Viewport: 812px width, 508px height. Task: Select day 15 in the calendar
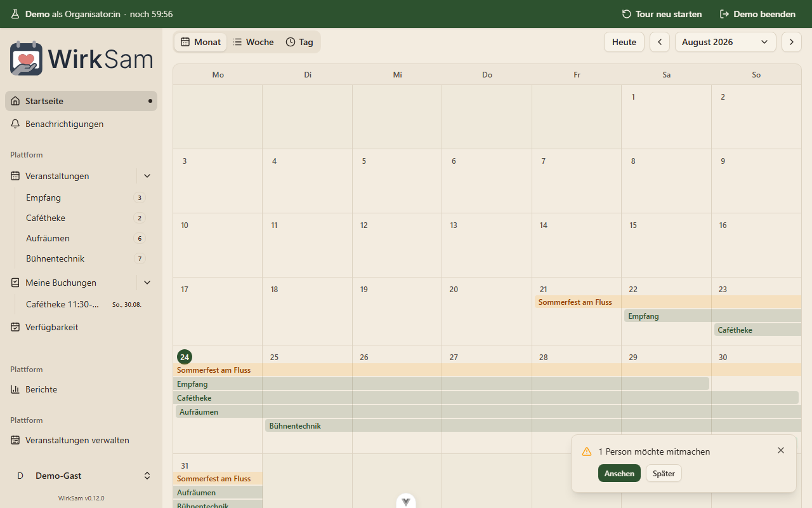(x=633, y=225)
